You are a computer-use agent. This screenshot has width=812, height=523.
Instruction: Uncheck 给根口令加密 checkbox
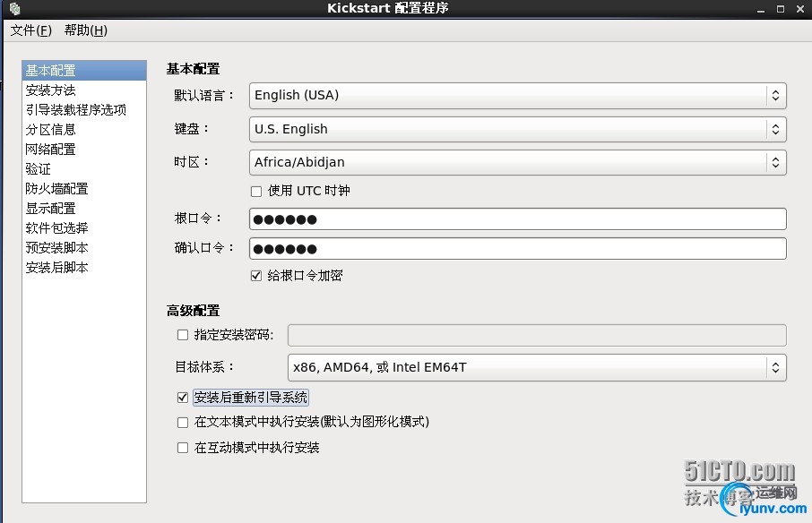tap(255, 276)
